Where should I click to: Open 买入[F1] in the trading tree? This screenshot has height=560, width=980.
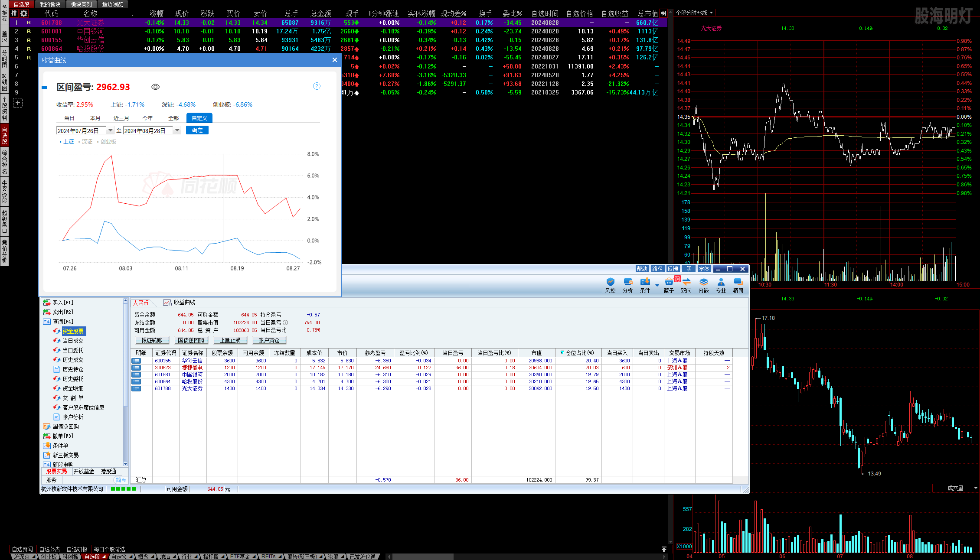pos(62,303)
